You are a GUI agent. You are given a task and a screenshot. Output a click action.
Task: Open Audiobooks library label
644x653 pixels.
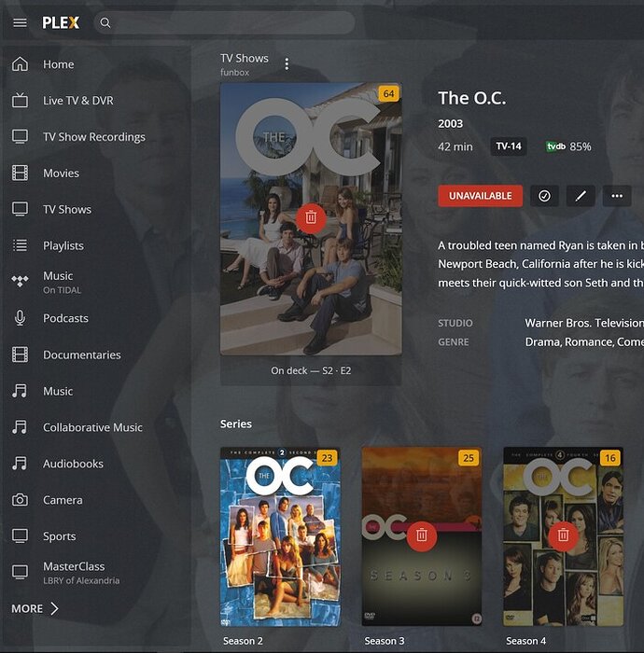73,464
